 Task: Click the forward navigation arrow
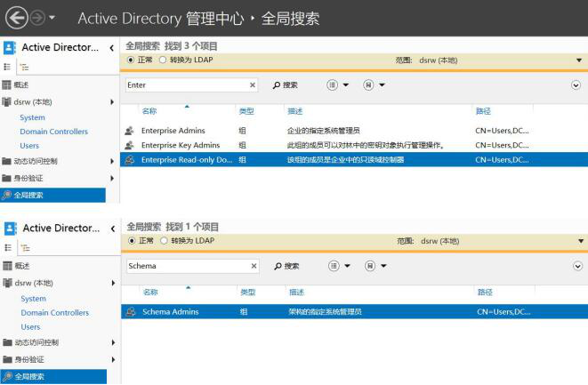tap(37, 18)
